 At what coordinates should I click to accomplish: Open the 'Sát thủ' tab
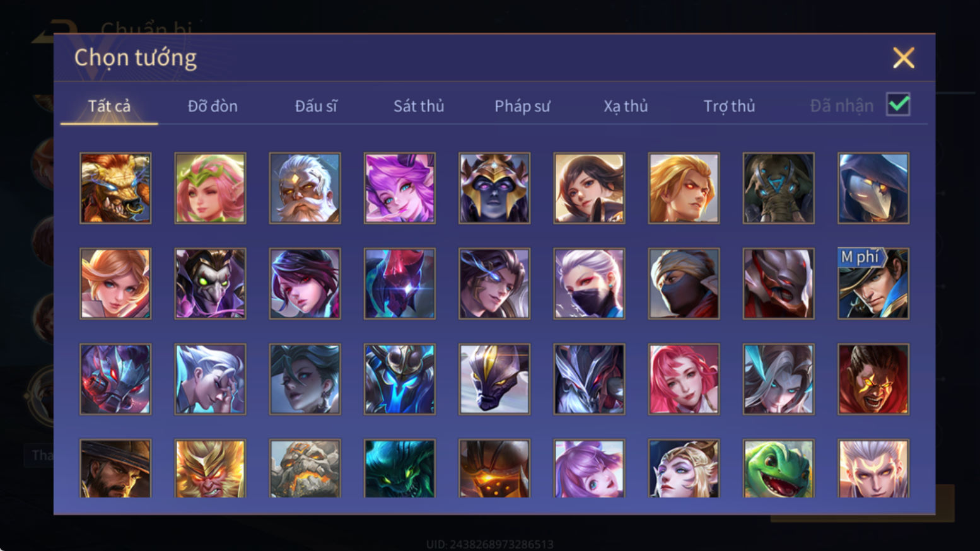pos(419,106)
